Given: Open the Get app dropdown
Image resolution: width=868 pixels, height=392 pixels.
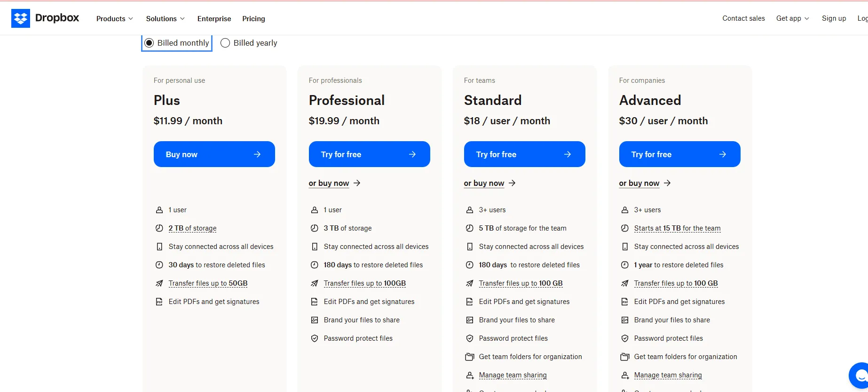Looking at the screenshot, I should tap(793, 18).
